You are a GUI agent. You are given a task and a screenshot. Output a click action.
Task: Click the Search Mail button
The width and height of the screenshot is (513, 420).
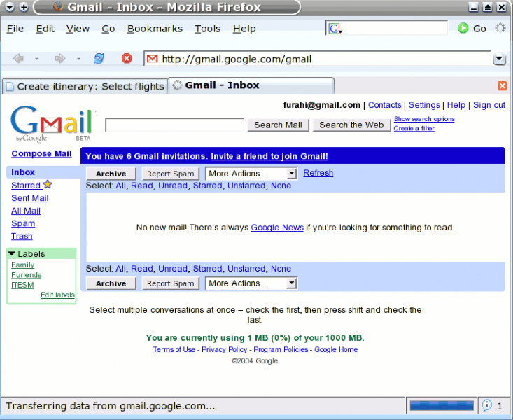[x=278, y=125]
